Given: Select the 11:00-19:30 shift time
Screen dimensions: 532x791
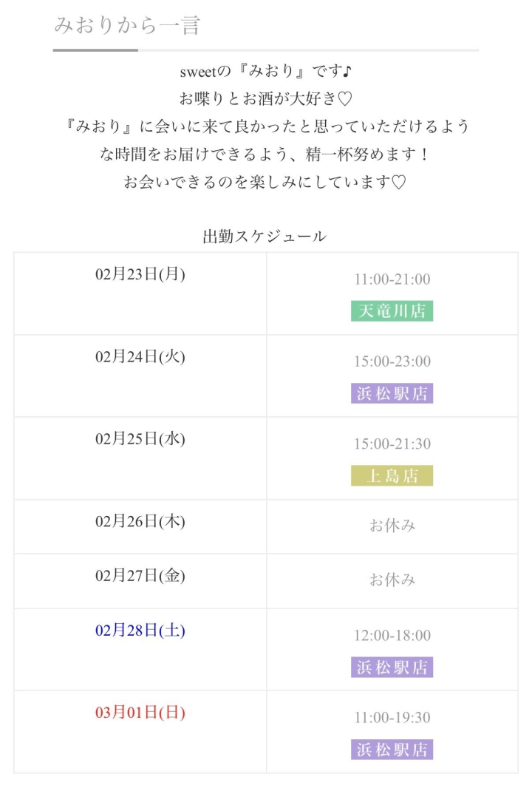Looking at the screenshot, I should 392,718.
